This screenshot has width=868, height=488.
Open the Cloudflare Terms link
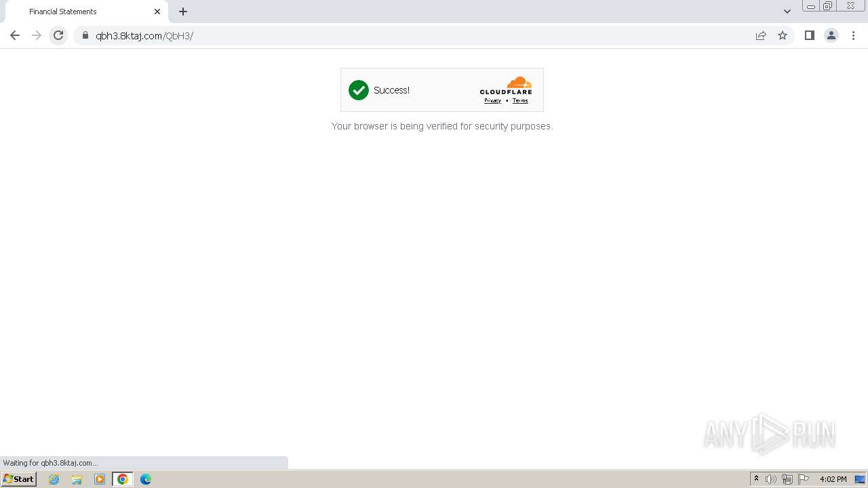(520, 100)
